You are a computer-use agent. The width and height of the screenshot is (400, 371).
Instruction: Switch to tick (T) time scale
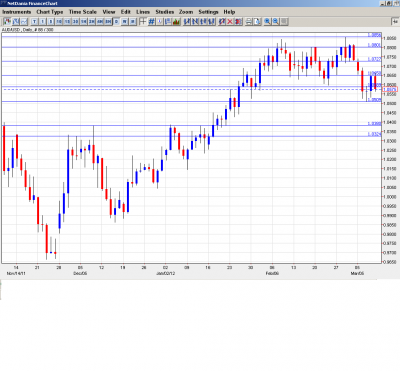(x=34, y=22)
